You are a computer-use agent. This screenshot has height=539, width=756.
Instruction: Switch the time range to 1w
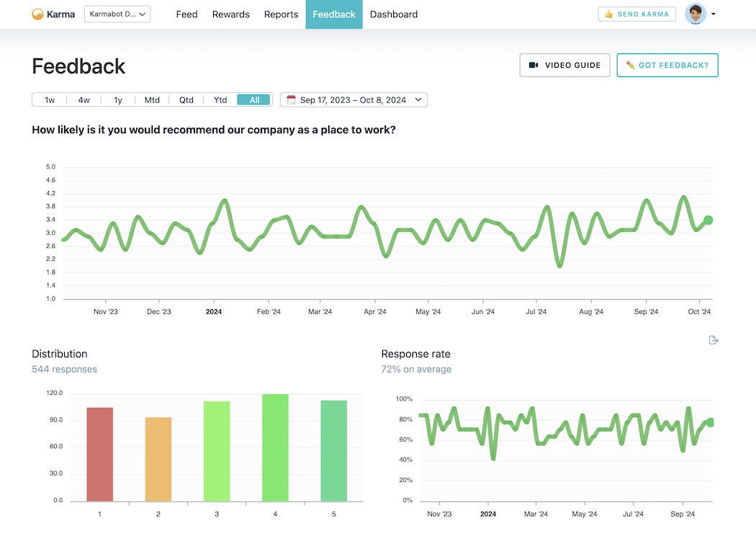click(x=49, y=99)
